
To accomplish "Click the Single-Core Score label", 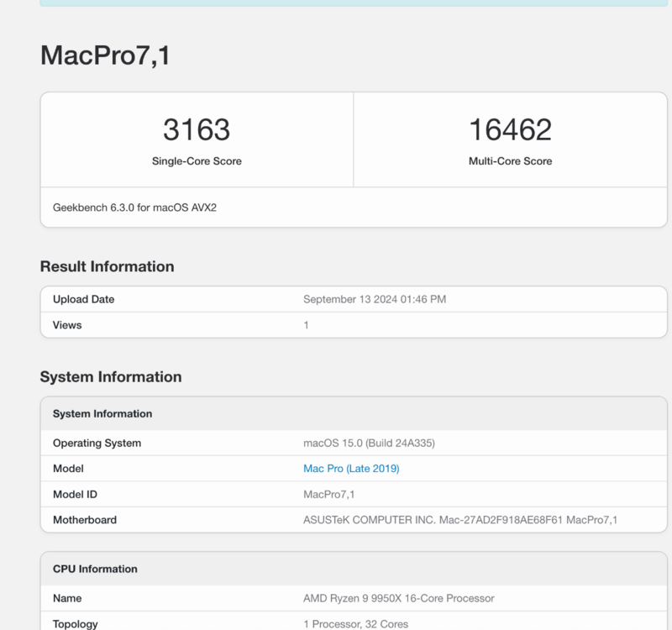I will pos(197,161).
